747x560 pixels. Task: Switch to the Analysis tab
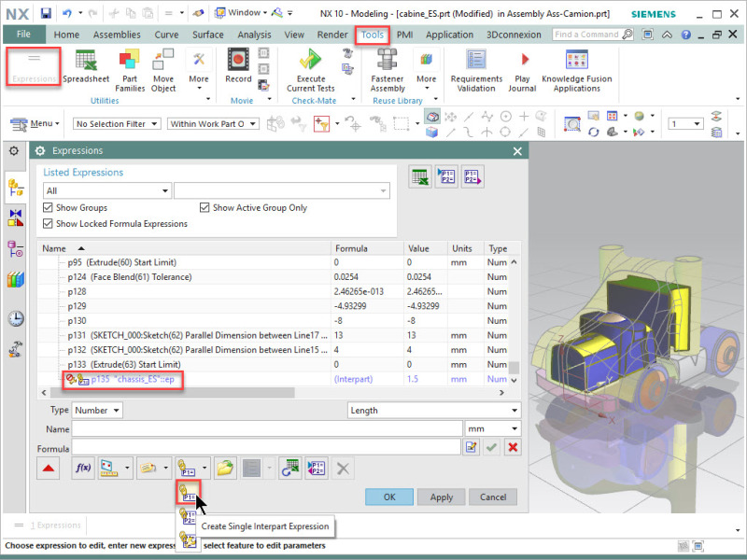click(254, 35)
